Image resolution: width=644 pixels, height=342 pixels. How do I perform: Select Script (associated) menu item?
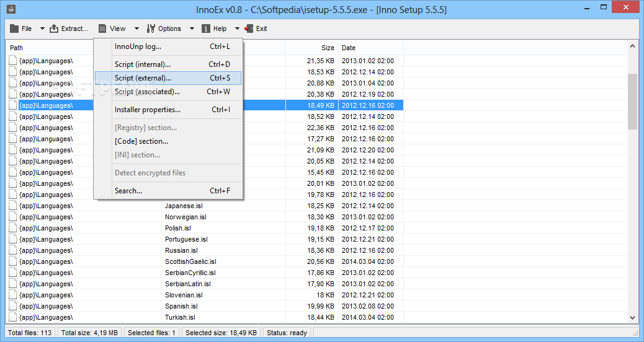[x=168, y=92]
